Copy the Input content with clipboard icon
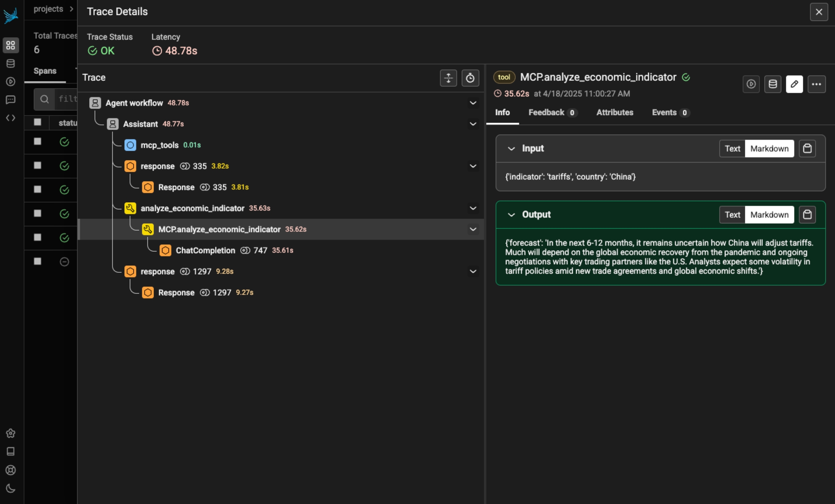Viewport: 835px width, 504px height. coord(807,148)
